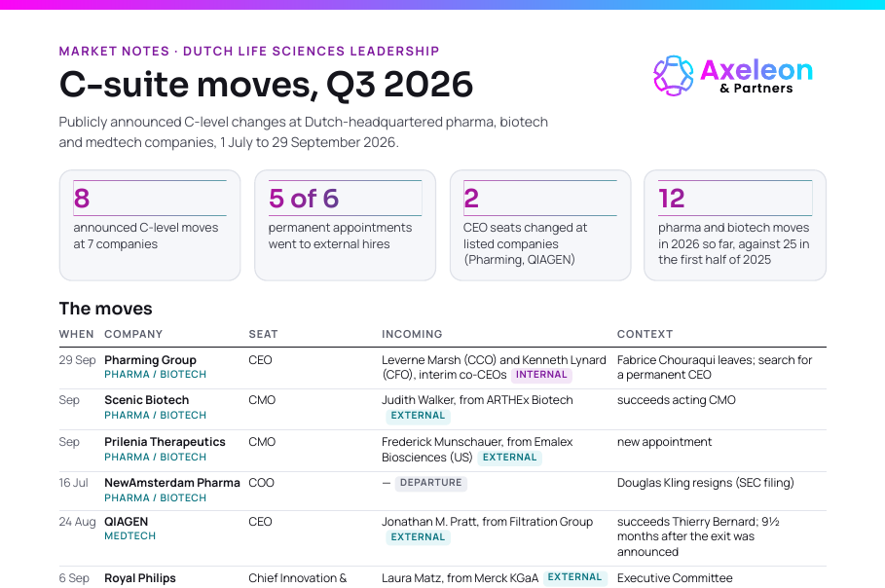885x588 pixels.
Task: Click the '24 Aug' date cell
Action: pos(77,522)
